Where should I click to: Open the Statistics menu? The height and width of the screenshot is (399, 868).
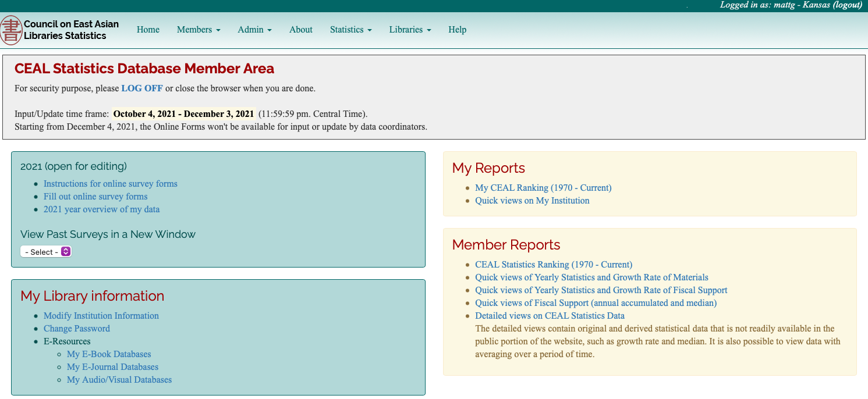(x=350, y=30)
